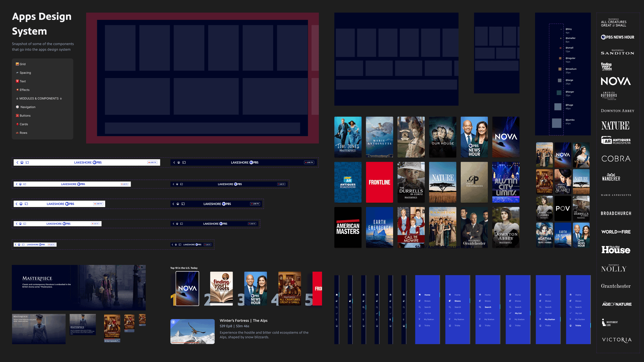Image resolution: width=644 pixels, height=362 pixels.
Task: Open the Navigation link in sidebar list
Action: [28, 107]
